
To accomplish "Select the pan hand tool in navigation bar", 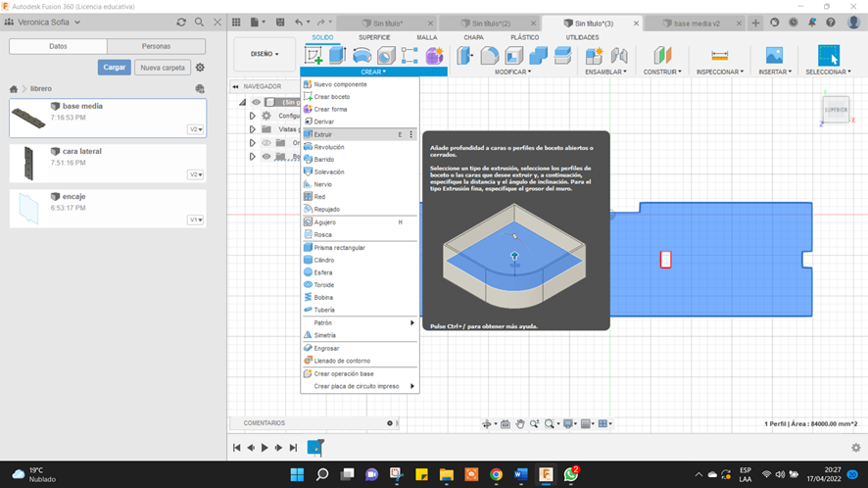I will click(522, 423).
